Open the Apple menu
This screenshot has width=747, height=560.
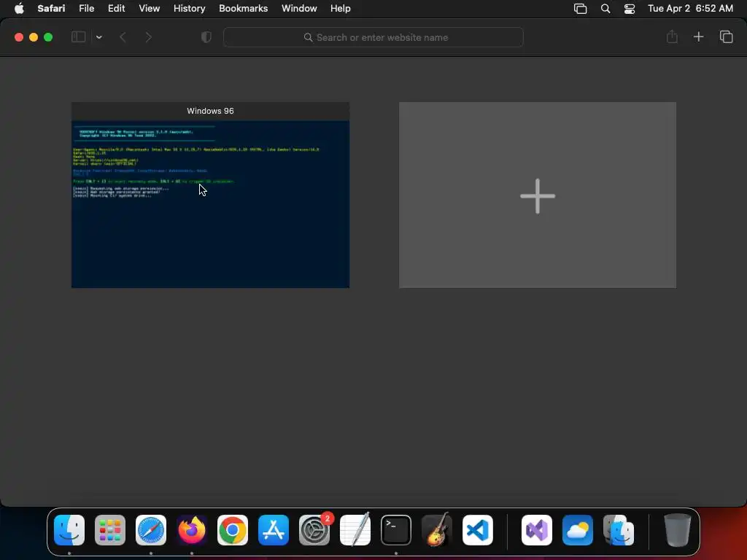coord(19,9)
